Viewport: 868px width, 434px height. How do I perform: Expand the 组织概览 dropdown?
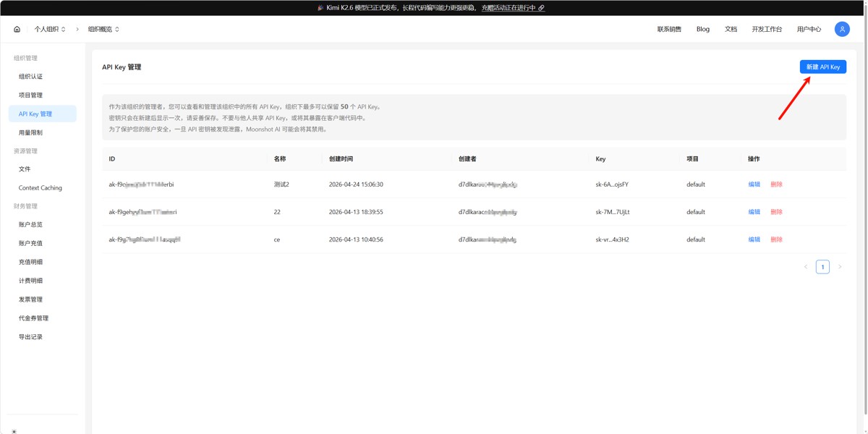103,30
